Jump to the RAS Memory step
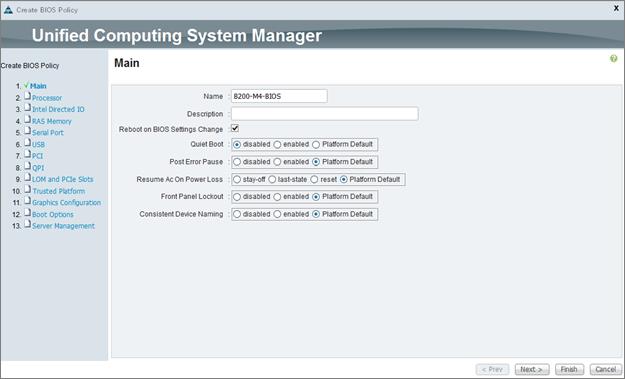625x379 pixels. [x=51, y=121]
